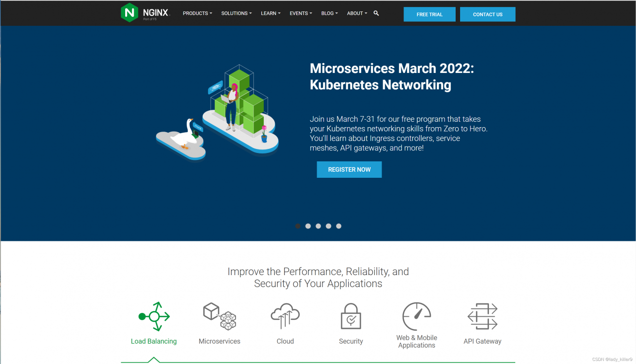Select the Cloud upload icon
This screenshot has height=364, width=636.
coord(285,316)
